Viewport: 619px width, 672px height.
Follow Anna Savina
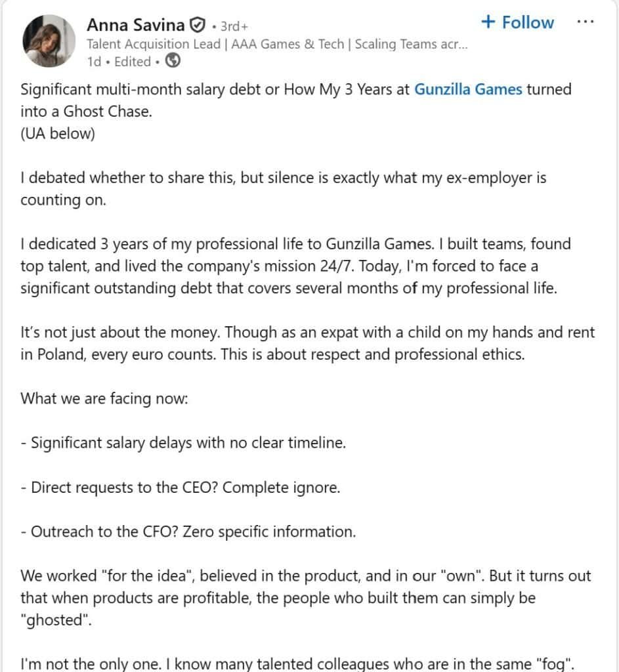(517, 22)
